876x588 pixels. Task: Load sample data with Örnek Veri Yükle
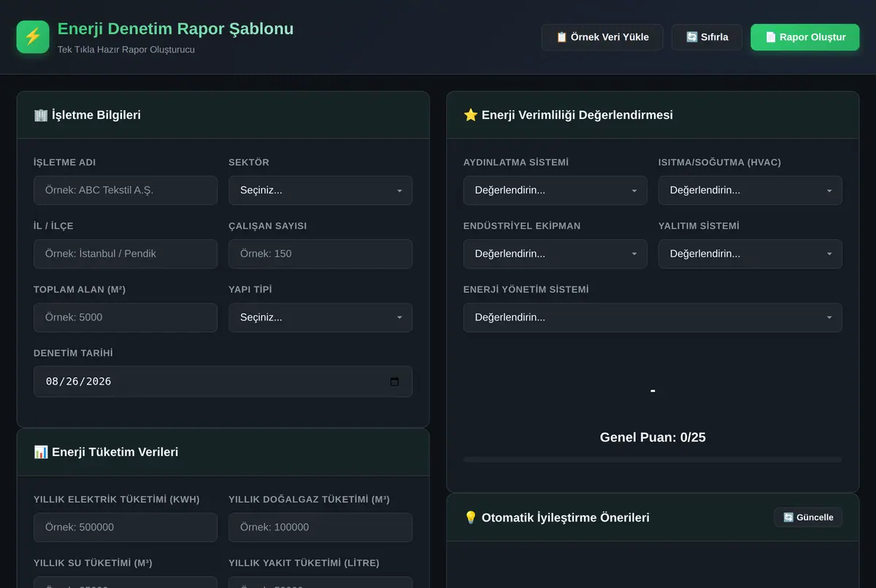click(602, 37)
